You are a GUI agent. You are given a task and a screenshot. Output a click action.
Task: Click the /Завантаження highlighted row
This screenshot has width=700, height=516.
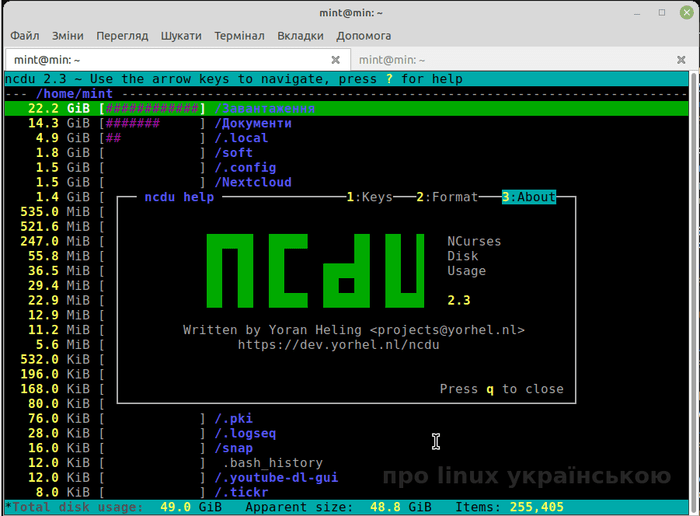click(346, 108)
